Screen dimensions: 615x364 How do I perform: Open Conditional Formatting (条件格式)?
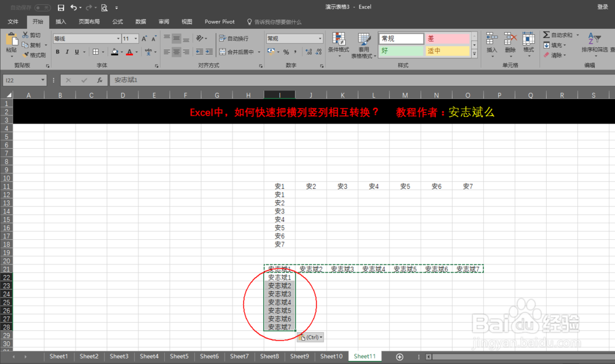click(338, 45)
